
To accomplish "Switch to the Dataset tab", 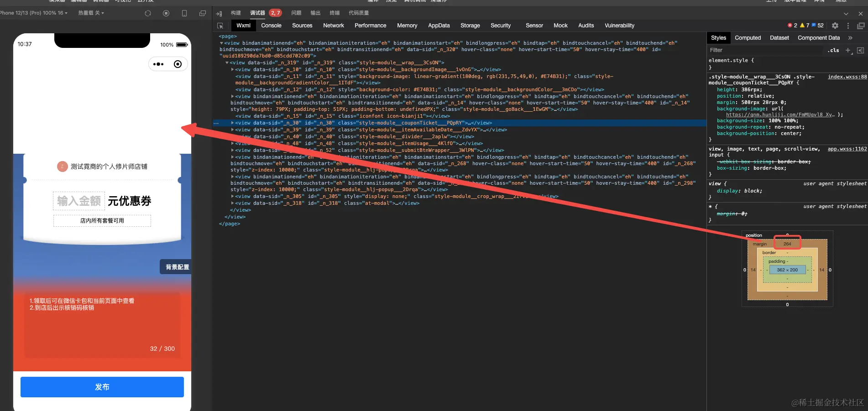I will click(x=779, y=38).
